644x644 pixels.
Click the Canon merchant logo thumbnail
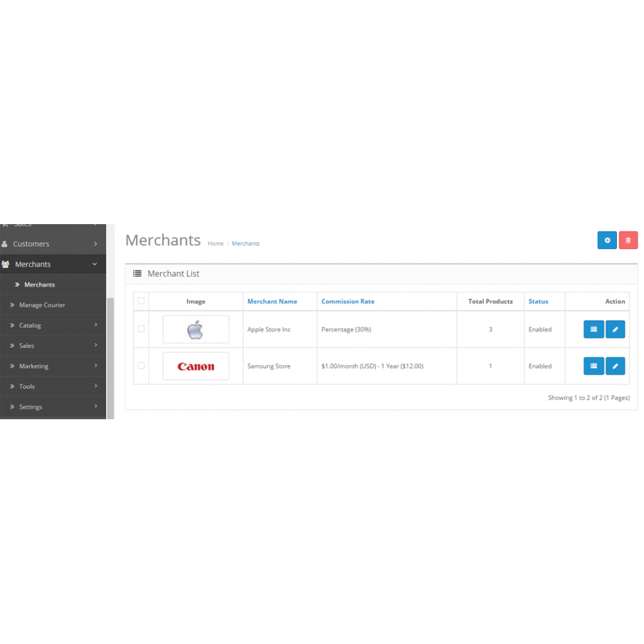tap(195, 366)
